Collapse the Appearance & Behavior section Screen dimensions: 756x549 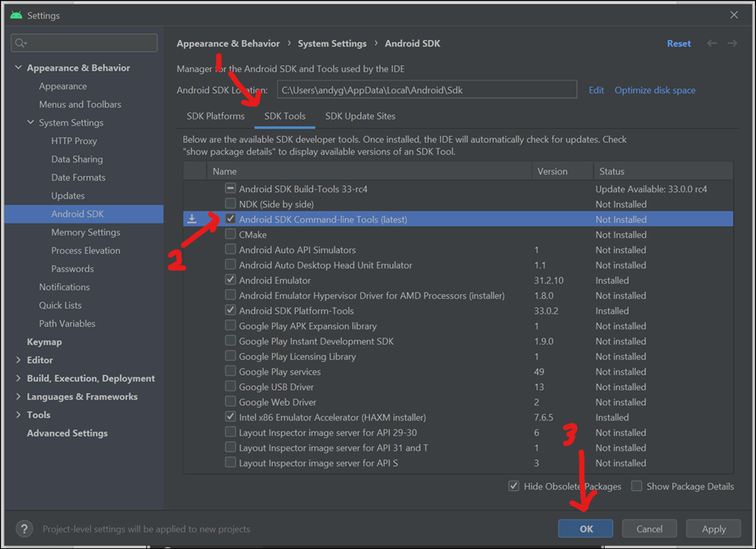18,68
